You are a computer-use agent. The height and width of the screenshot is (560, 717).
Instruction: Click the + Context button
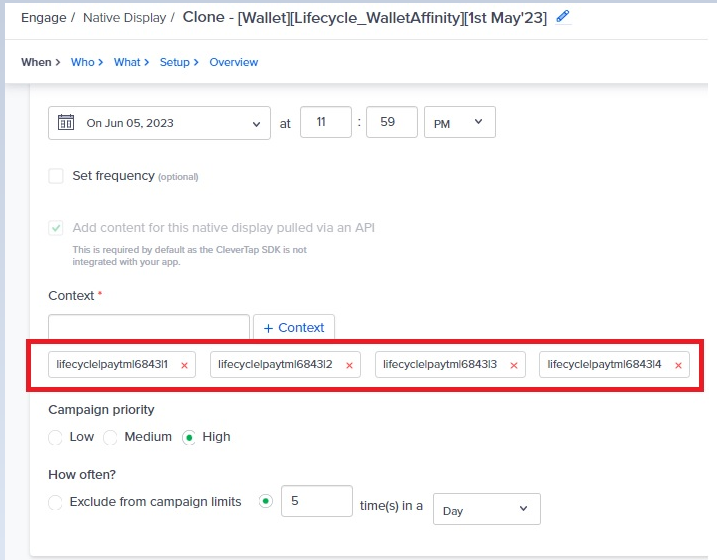tap(294, 327)
